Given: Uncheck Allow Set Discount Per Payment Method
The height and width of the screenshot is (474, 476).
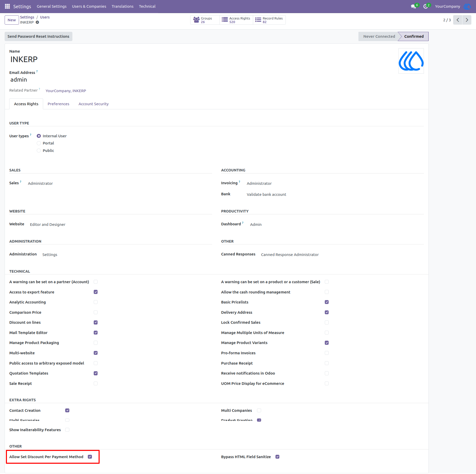Looking at the screenshot, I should pos(90,457).
